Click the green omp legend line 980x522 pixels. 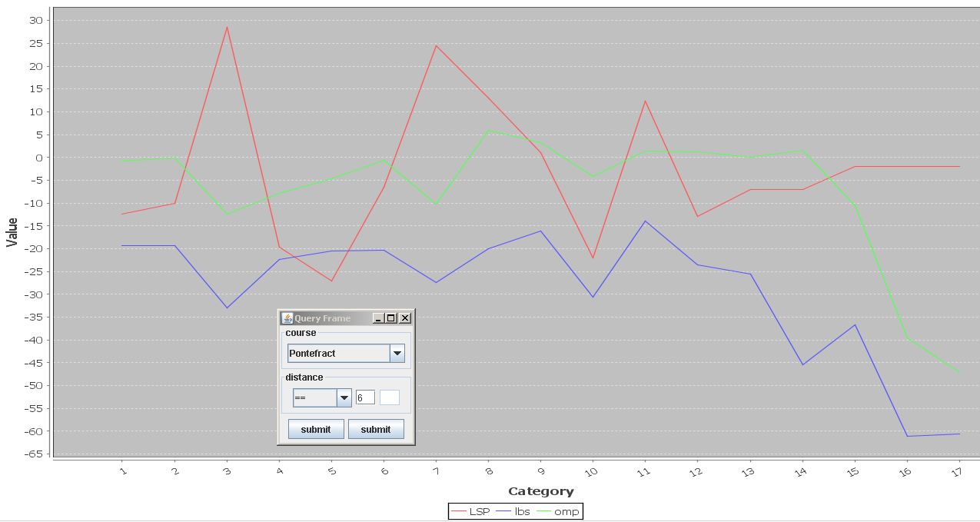pos(543,511)
